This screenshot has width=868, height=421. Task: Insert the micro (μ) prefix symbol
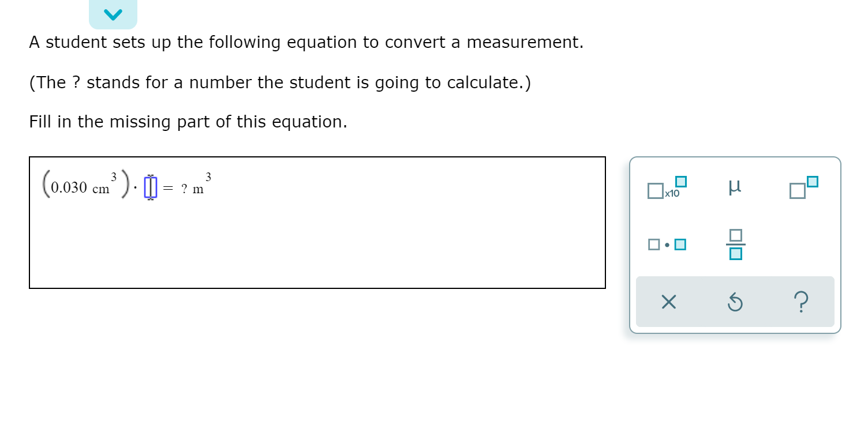(735, 187)
